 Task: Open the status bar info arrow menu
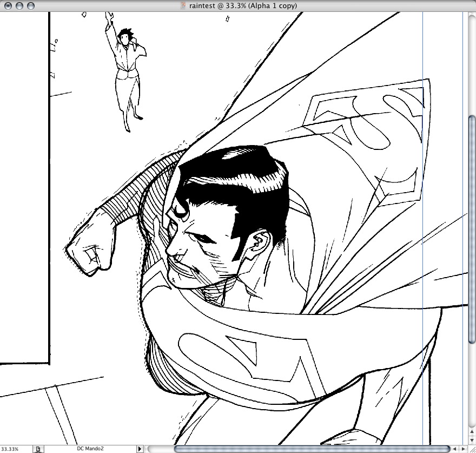coord(140,449)
